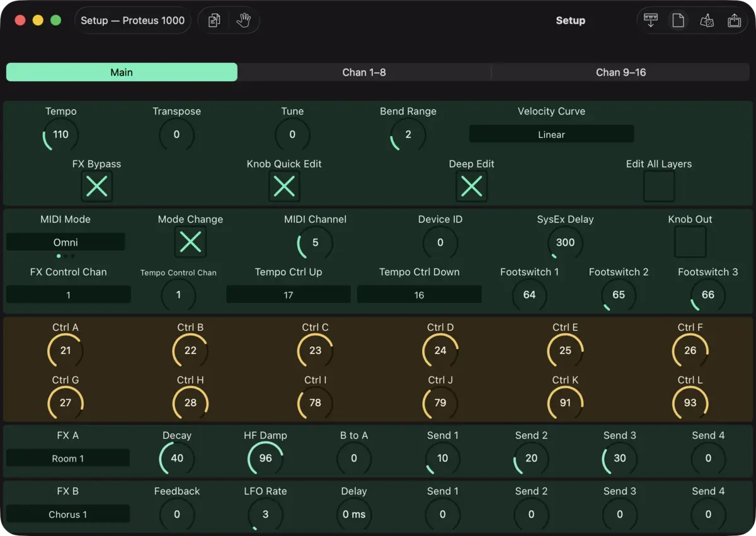Click the FX B Feedback knob

(177, 514)
